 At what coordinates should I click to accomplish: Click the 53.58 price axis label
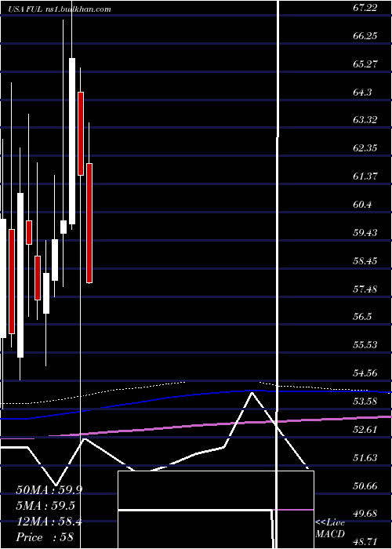click(365, 402)
